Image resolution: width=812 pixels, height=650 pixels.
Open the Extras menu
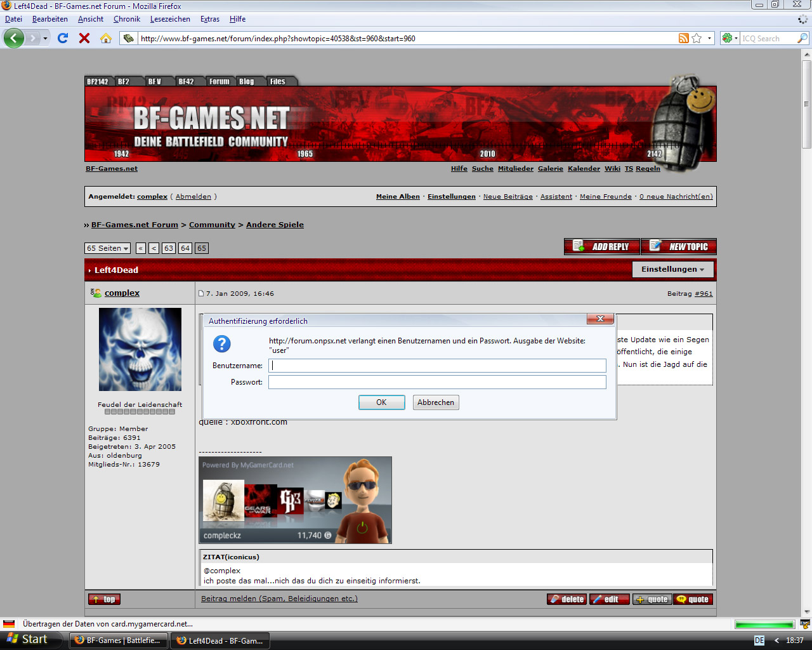click(x=210, y=19)
